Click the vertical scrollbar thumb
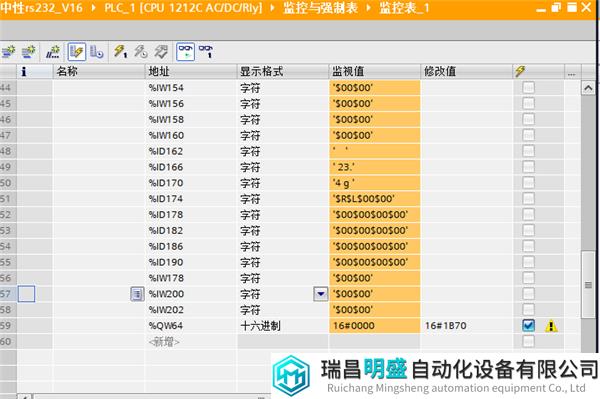This screenshot has width=600, height=399. [x=588, y=285]
